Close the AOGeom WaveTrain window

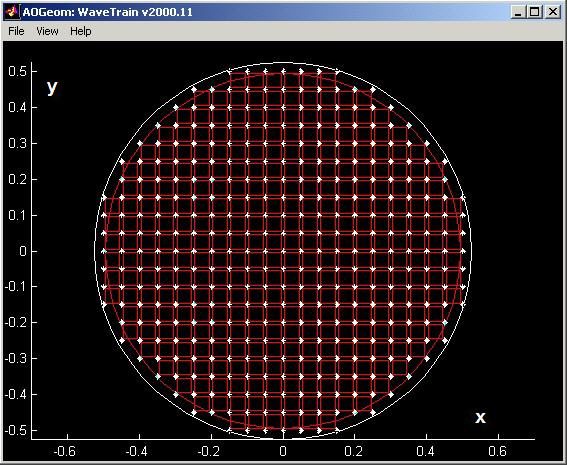tap(553, 12)
